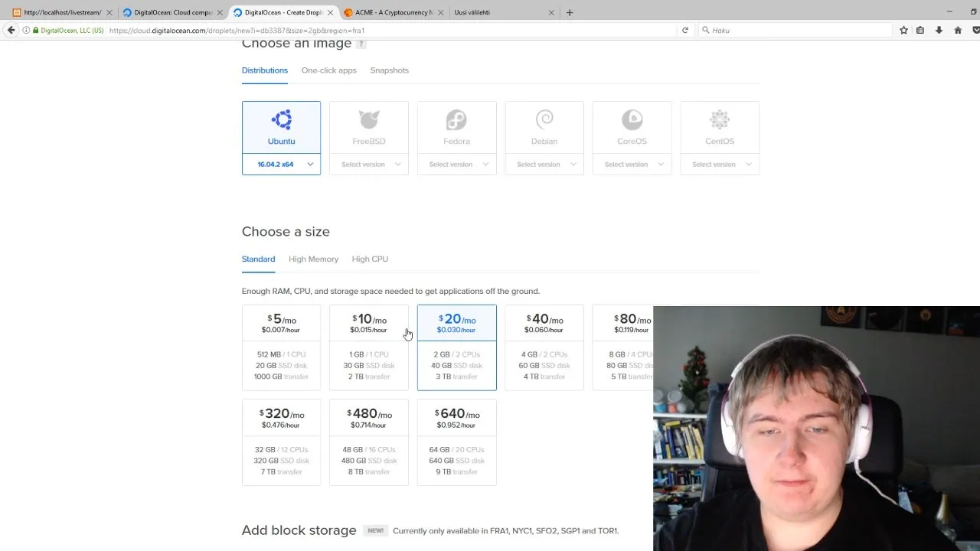980x551 pixels.
Task: Click the help question mark beside Choose an image
Action: (x=361, y=44)
